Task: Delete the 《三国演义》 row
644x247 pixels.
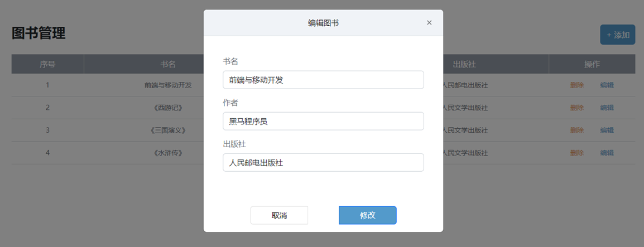Action: point(577,130)
